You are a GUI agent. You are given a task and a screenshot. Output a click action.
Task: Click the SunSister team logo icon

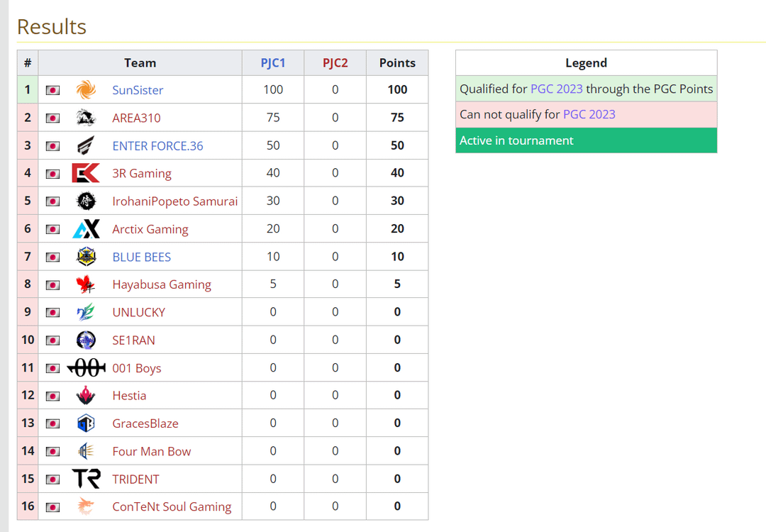tap(86, 90)
